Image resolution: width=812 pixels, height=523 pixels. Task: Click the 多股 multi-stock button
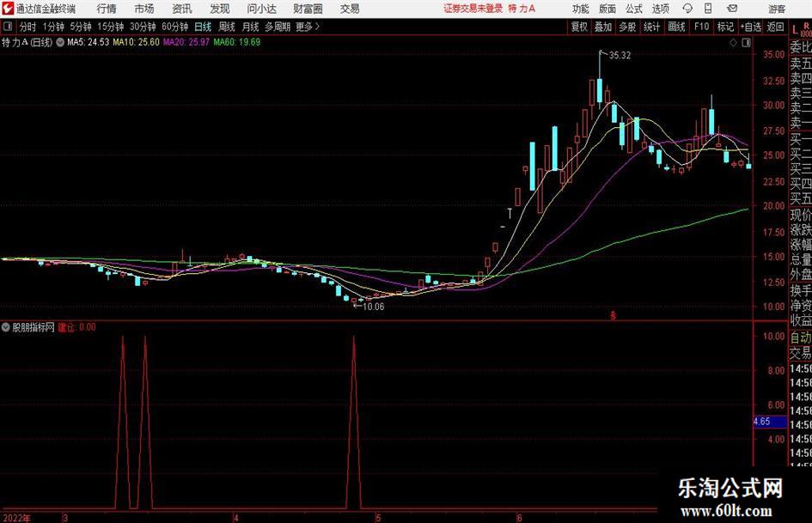point(627,27)
